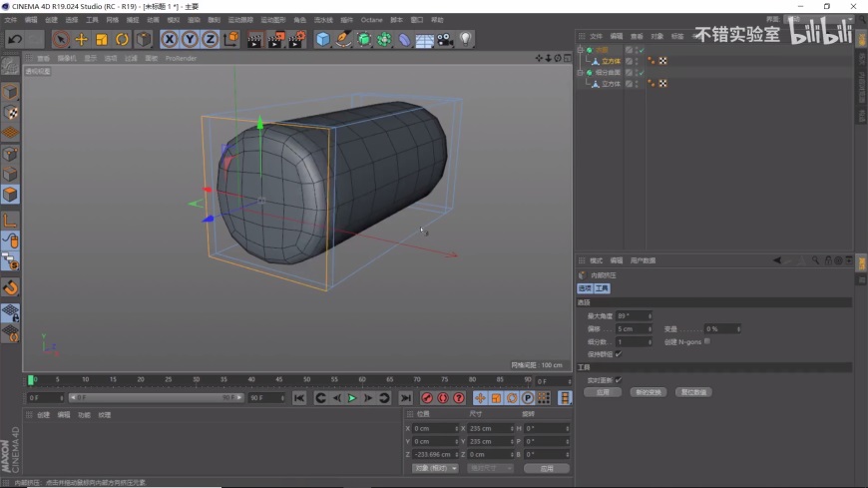Click the red Record active objects button
Image resolution: width=868 pixels, height=488 pixels.
[x=427, y=398]
